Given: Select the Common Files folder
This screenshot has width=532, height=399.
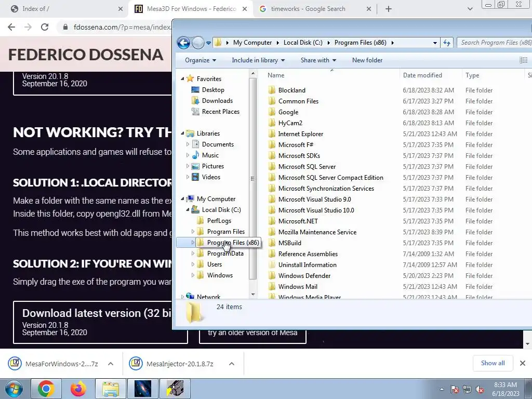Looking at the screenshot, I should click(298, 101).
